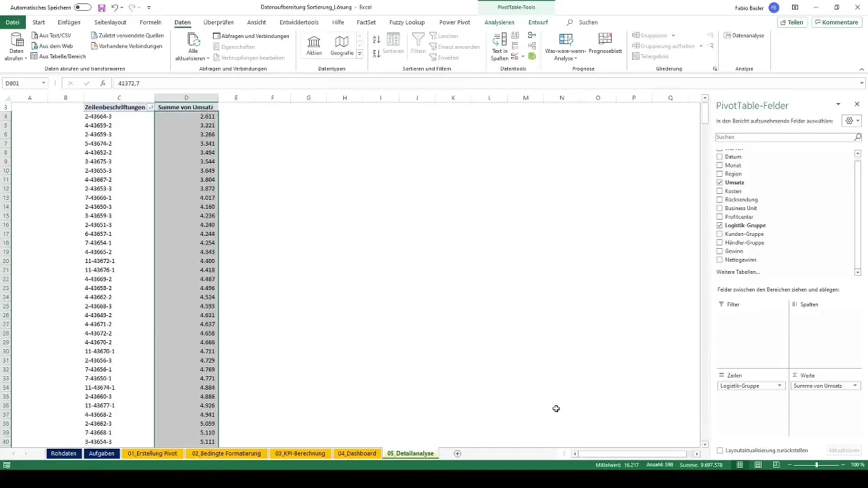Uncheck the Logistik-Gruppe field
868x488 pixels.
tap(720, 225)
